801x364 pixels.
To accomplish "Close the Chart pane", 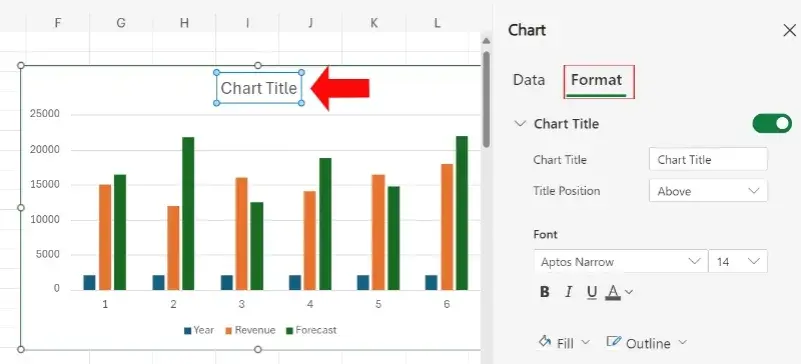I will tap(789, 31).
